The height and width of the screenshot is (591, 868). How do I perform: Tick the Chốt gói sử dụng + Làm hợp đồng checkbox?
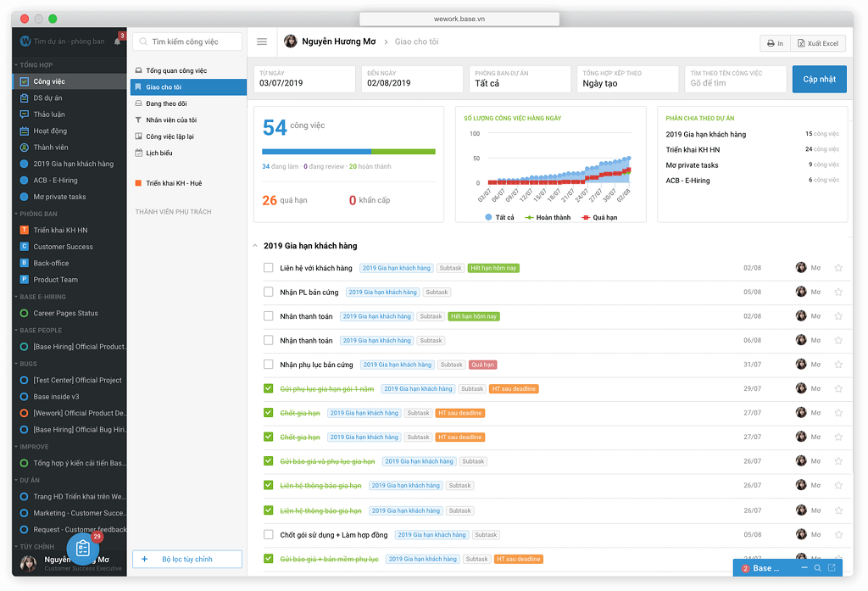(x=269, y=535)
